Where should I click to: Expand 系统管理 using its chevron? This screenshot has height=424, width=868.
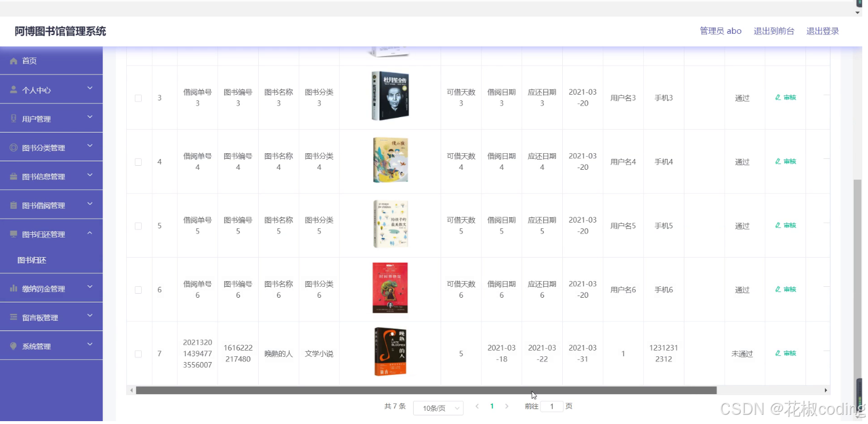(x=90, y=344)
